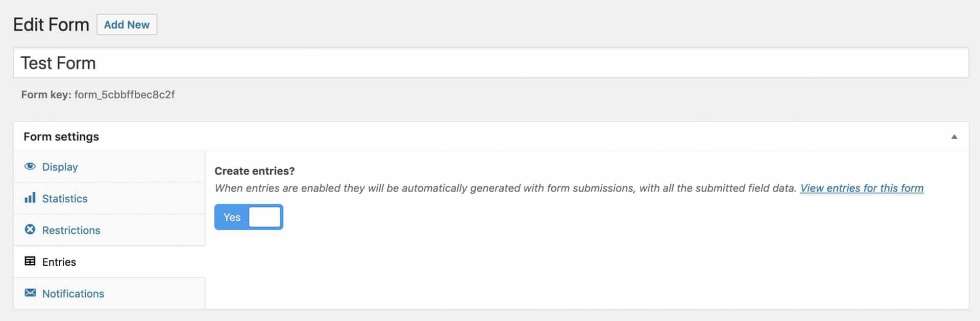The image size is (980, 321).
Task: Select the Entries tab
Action: coord(60,262)
